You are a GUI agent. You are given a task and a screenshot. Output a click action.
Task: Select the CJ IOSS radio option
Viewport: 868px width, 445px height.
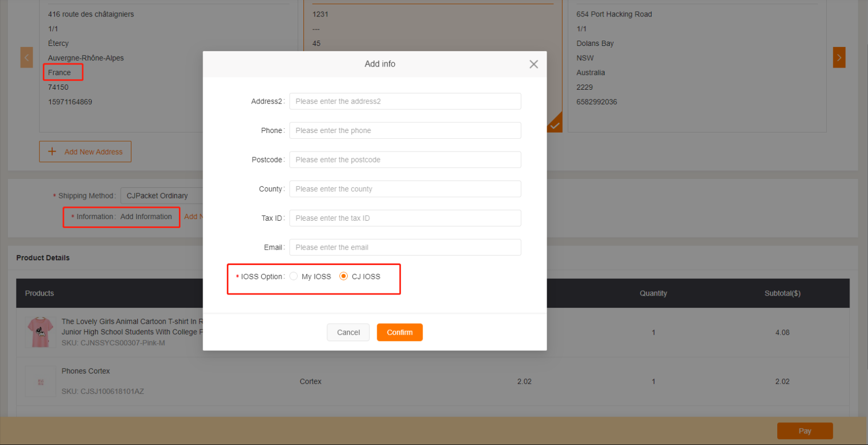coord(344,276)
